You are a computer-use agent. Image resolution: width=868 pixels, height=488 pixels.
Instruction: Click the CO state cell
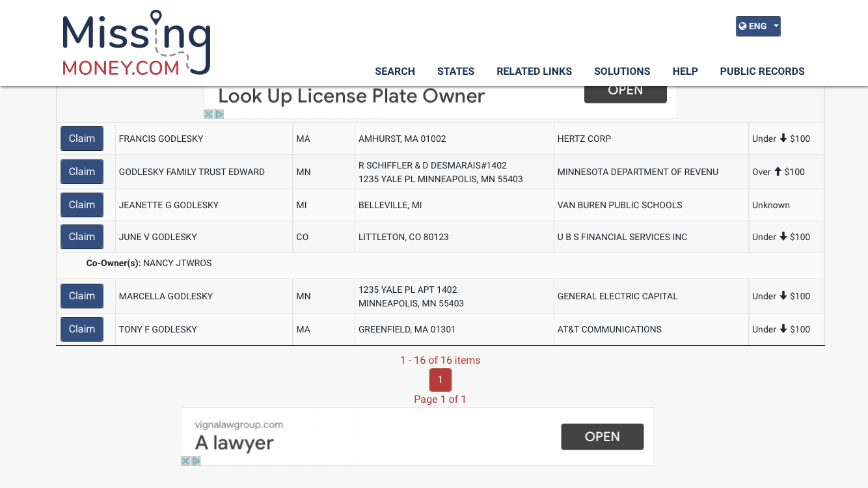(x=324, y=237)
